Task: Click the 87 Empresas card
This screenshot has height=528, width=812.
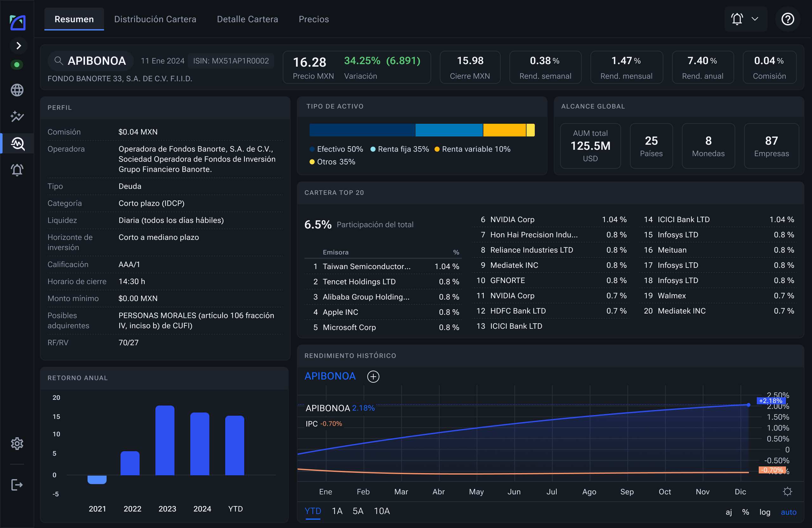Action: pos(771,146)
